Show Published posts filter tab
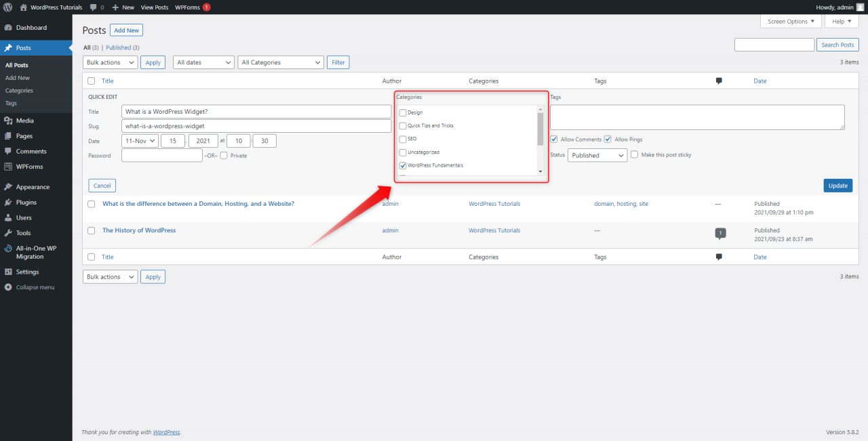Image resolution: width=868 pixels, height=441 pixels. pos(123,47)
